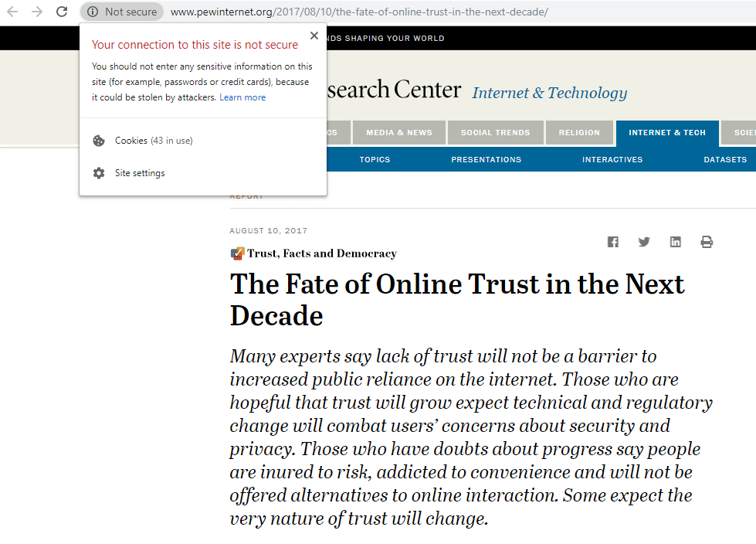Open Site settings via the gear icon
This screenshot has width=756, height=544.
pyautogui.click(x=99, y=173)
